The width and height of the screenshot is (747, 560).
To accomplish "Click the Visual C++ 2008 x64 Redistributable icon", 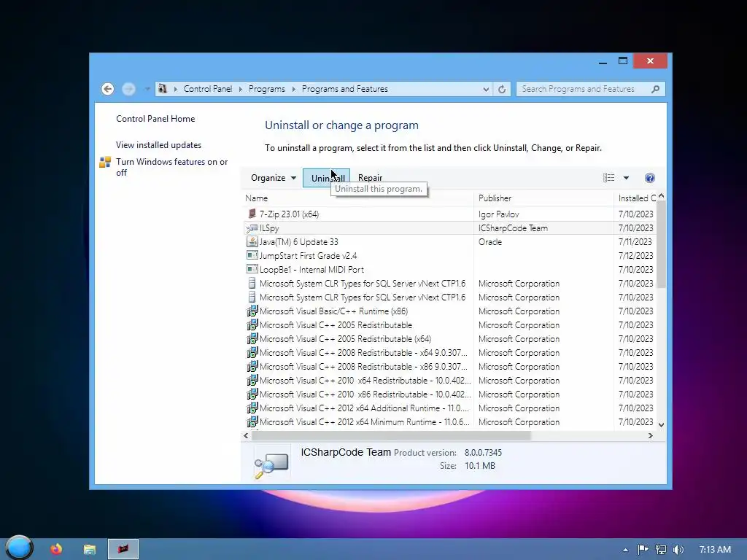I will pos(252,352).
